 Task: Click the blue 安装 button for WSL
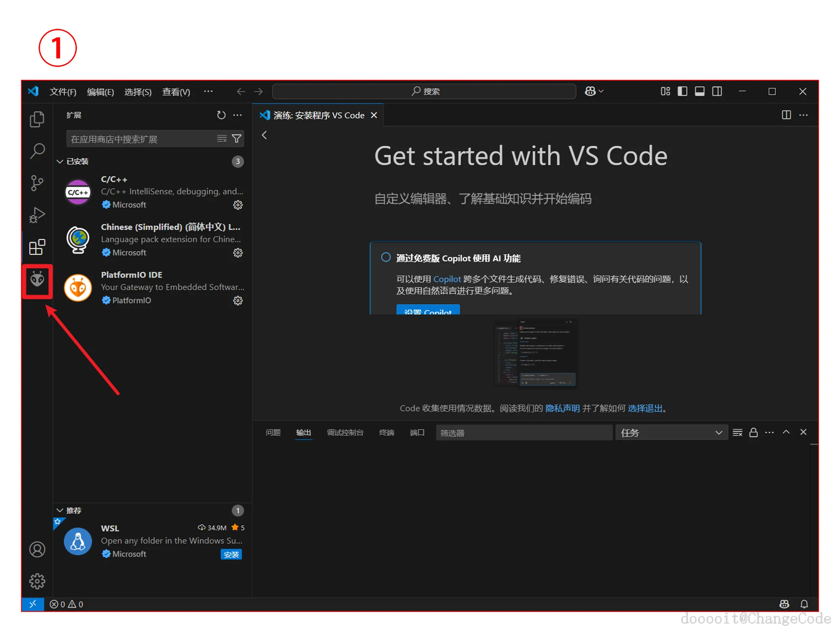(231, 554)
